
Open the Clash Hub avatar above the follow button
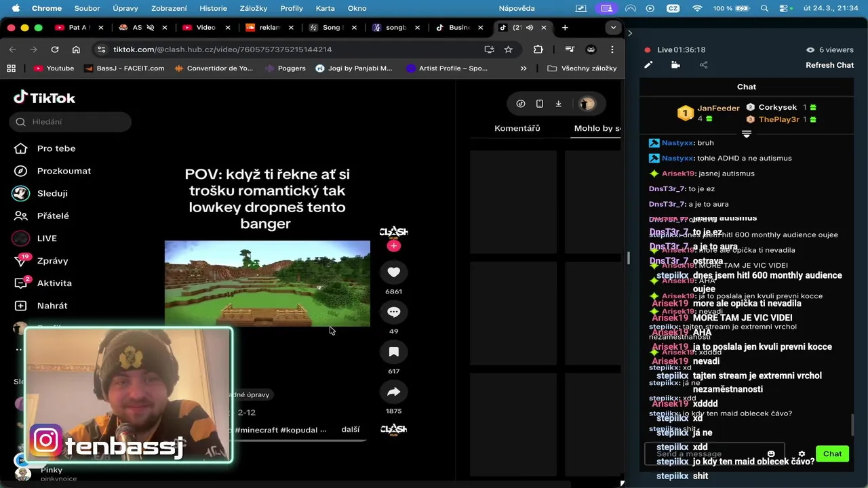[x=393, y=232]
